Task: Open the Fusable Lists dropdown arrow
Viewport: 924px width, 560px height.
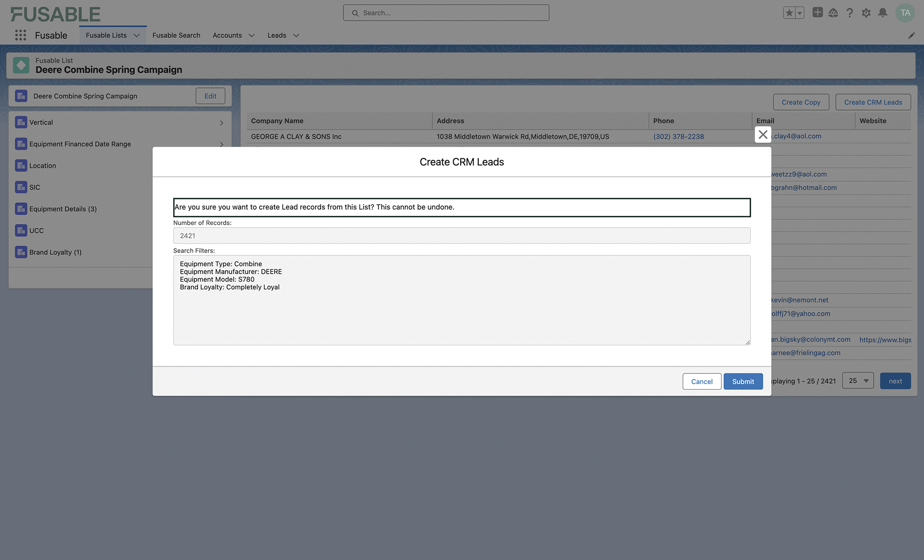Action: click(x=137, y=35)
